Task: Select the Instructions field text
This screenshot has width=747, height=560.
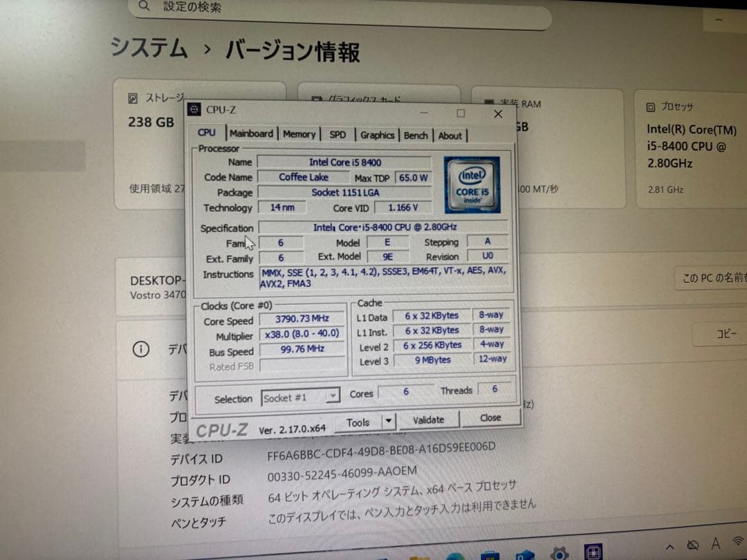Action: click(x=384, y=277)
